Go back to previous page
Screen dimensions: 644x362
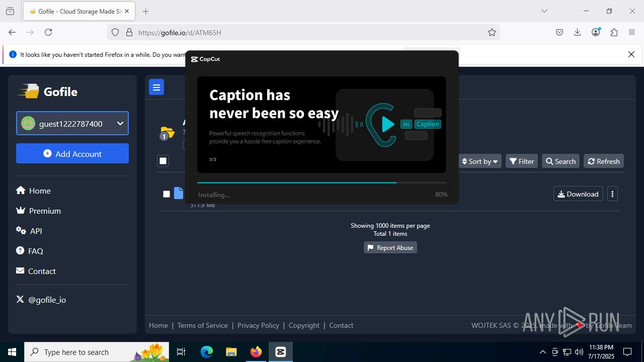point(12,32)
